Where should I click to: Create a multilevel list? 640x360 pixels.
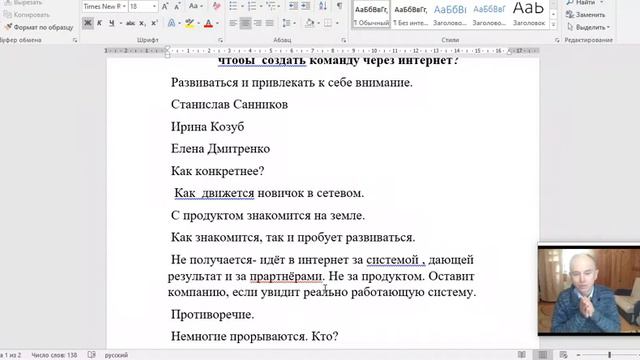pos(270,6)
